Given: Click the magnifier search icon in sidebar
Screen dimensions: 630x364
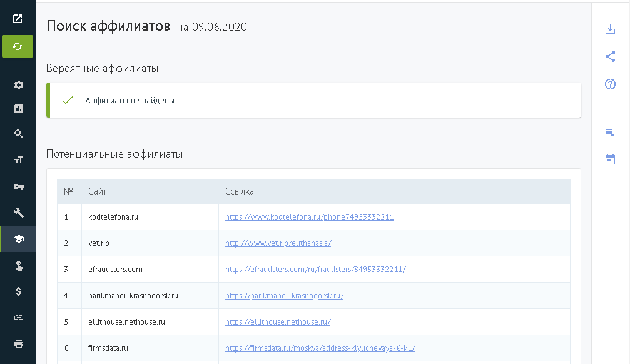Looking at the screenshot, I should 18,133.
